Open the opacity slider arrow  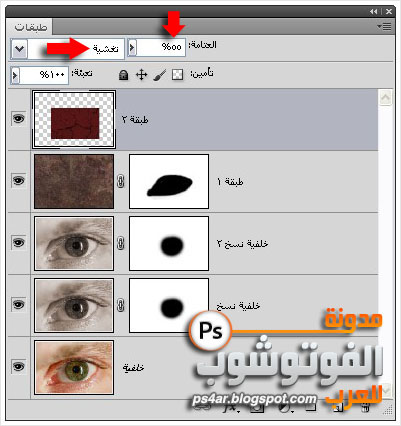132,47
